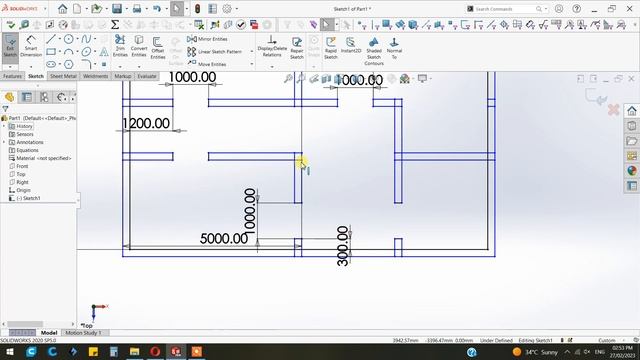Open Display/Delete Relations
The image size is (640, 360).
[272, 46]
